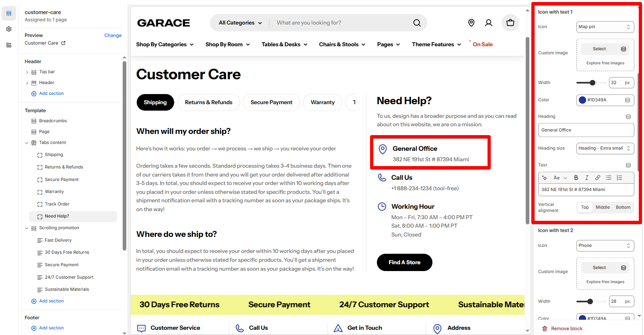Open Shop By Categories menu
The height and width of the screenshot is (335, 644).
[x=165, y=45]
